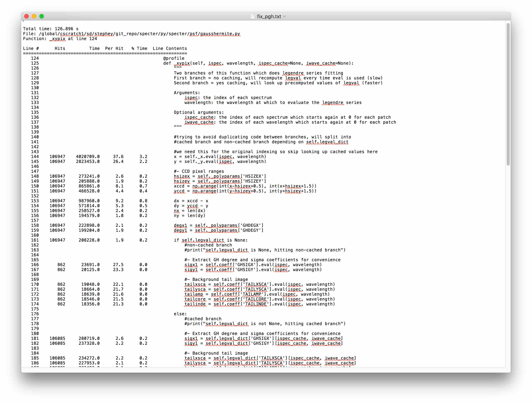Viewport: 532px width, 403px height.
Task: Click the comment #- Background tail image
Action: point(216,279)
